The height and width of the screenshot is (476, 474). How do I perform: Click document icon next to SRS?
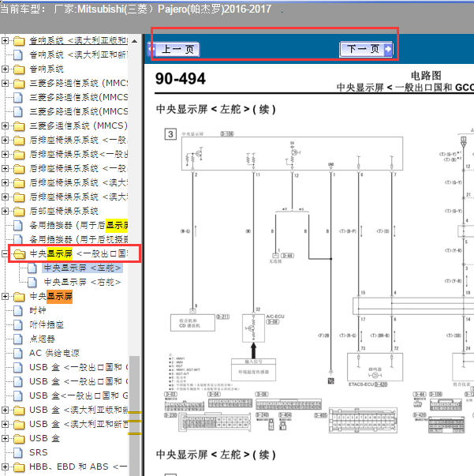[18, 452]
